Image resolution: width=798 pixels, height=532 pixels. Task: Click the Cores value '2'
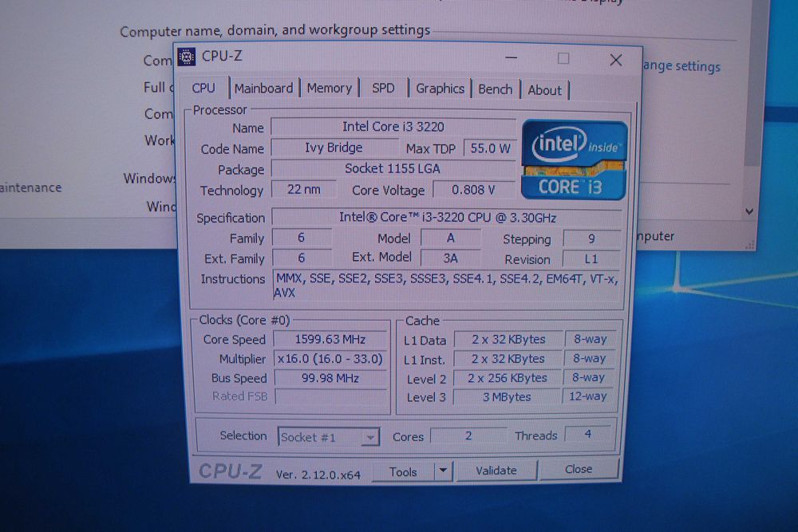click(x=468, y=435)
